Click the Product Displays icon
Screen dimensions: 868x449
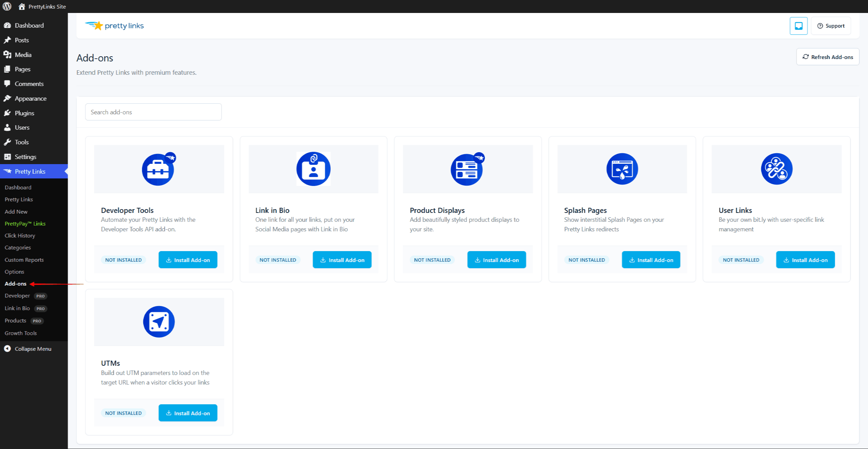coord(467,169)
